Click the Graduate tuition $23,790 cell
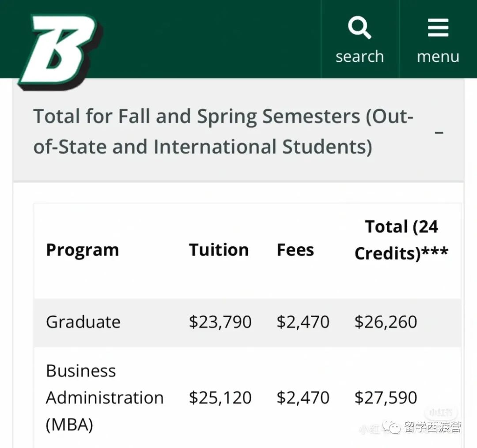This screenshot has height=448, width=477. (x=220, y=322)
